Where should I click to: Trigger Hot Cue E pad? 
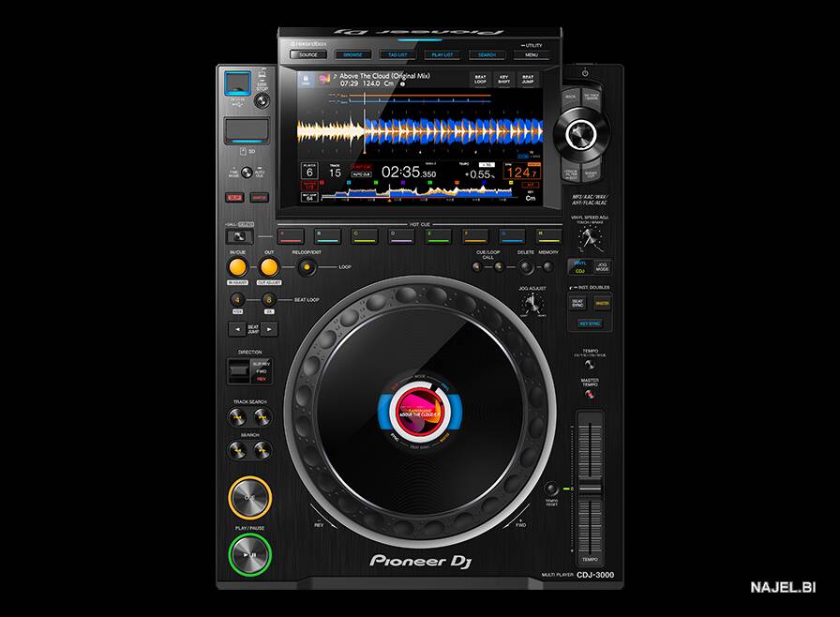pos(438,235)
